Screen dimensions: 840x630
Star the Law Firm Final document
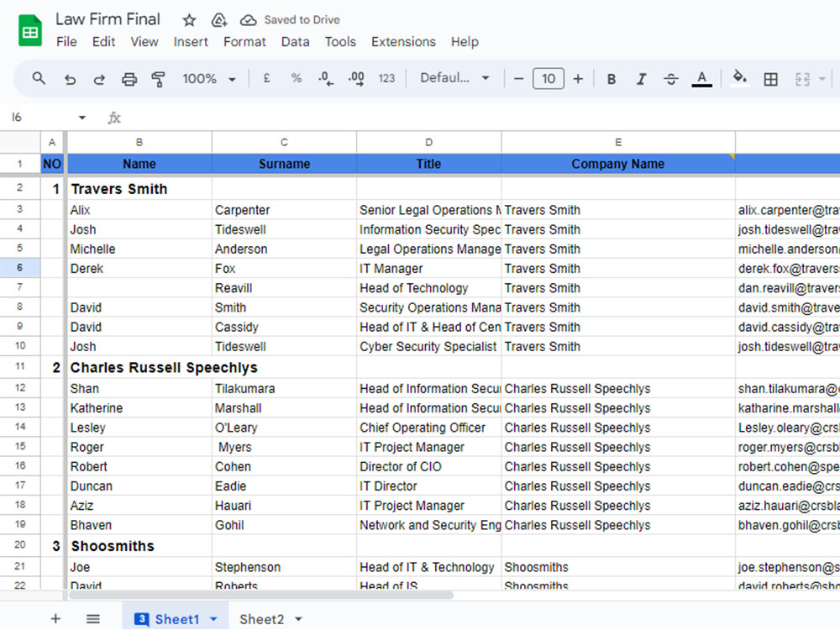point(189,20)
